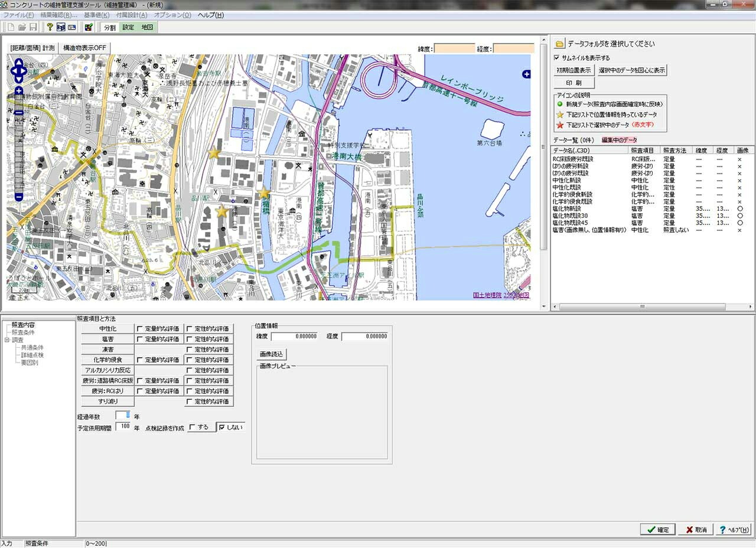
Task: Select 照査条件 in the tree
Action: tap(23, 332)
